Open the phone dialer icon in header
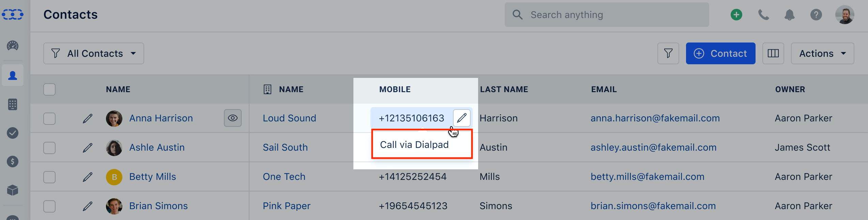Image resolution: width=868 pixels, height=220 pixels. (763, 15)
